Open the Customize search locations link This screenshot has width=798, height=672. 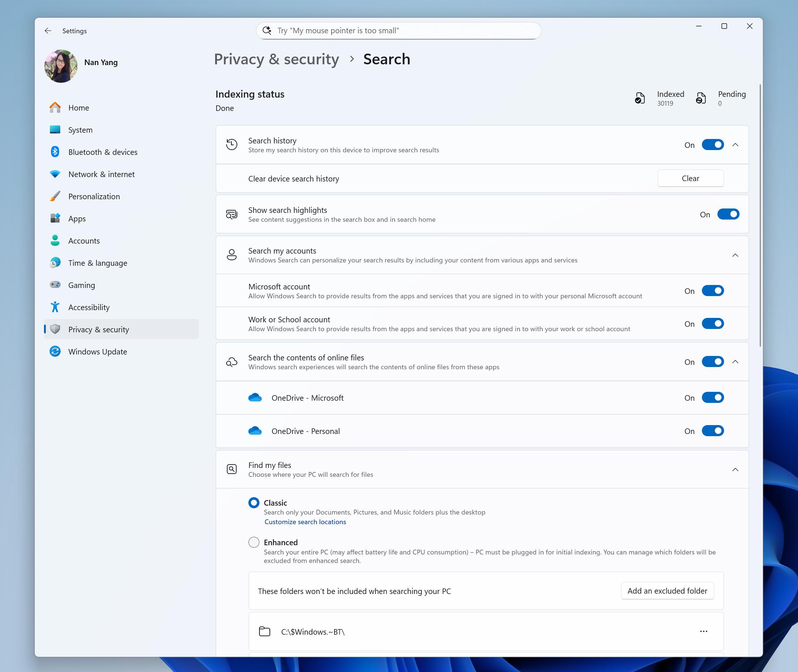point(305,522)
